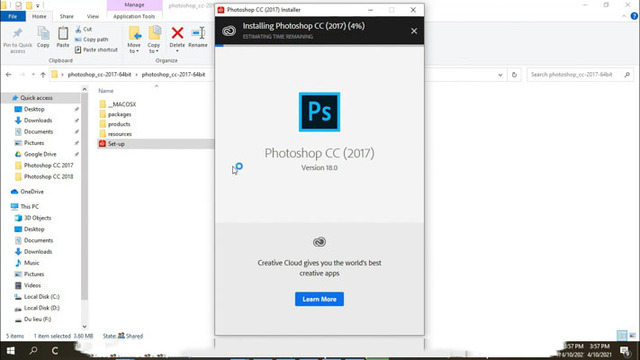
Task: Switch to the Home ribbon tab
Action: [x=39, y=16]
